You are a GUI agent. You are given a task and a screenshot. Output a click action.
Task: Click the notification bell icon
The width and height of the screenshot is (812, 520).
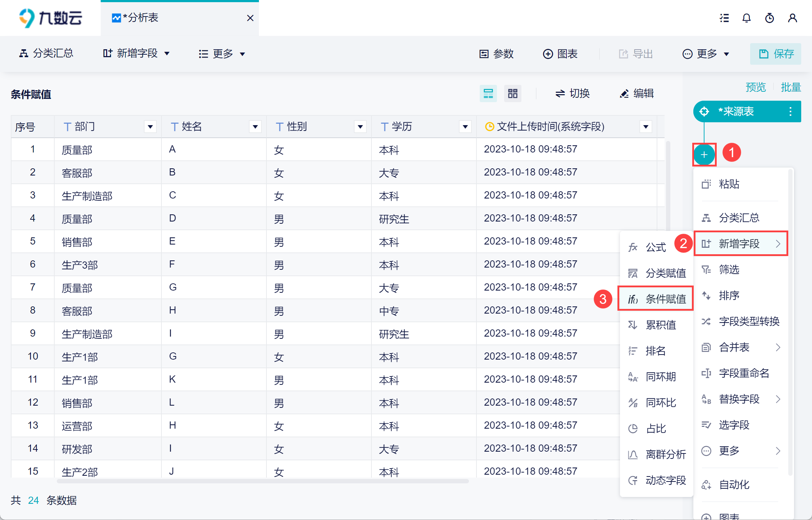click(x=747, y=18)
